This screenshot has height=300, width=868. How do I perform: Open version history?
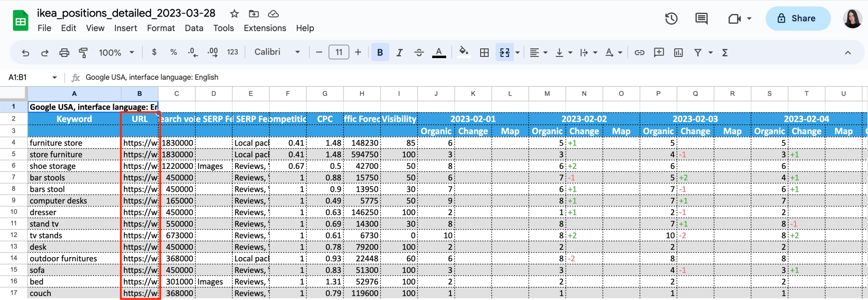[671, 19]
